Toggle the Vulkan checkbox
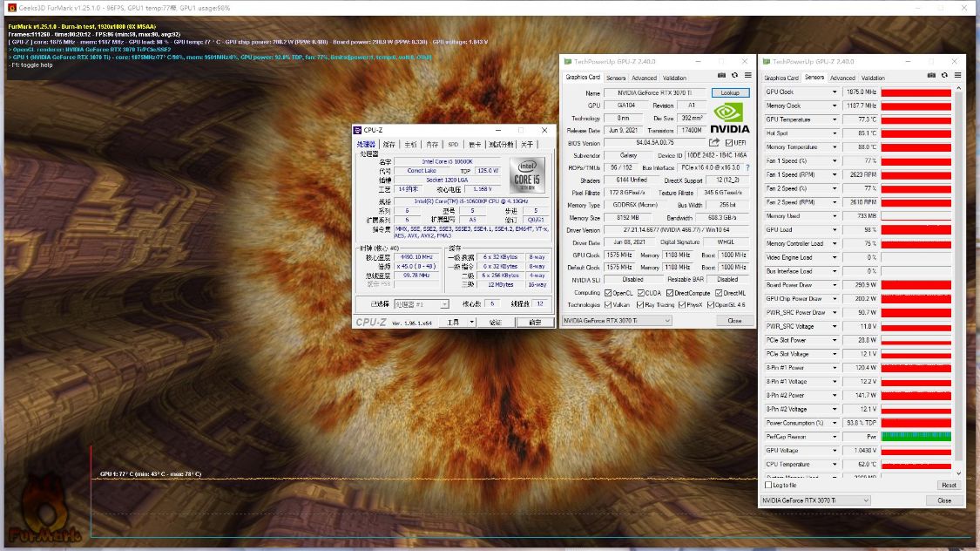980x551 pixels. pos(607,304)
